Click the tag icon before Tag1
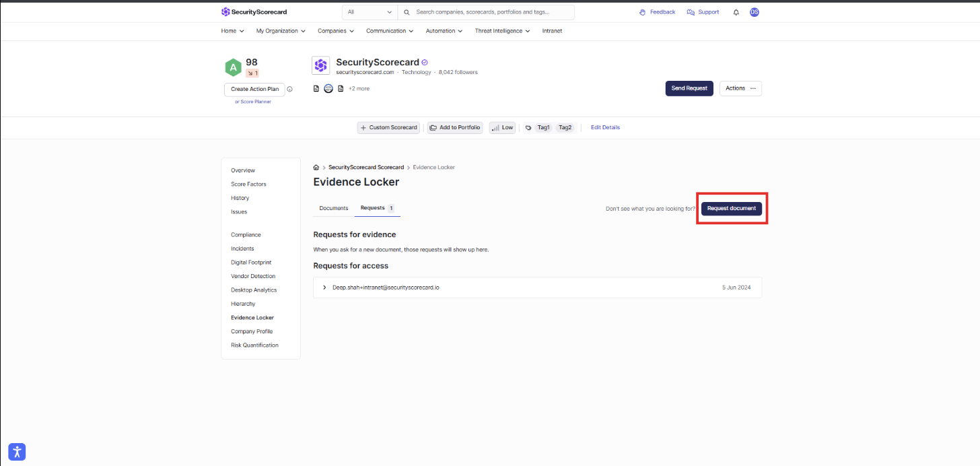This screenshot has height=466, width=980. point(528,127)
